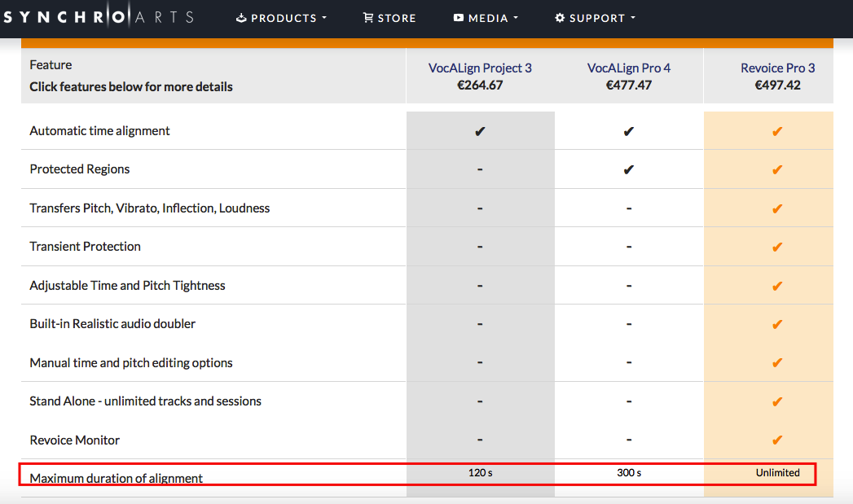Image resolution: width=853 pixels, height=504 pixels.
Task: Open the Revoice Pro 3 link
Action: click(777, 68)
